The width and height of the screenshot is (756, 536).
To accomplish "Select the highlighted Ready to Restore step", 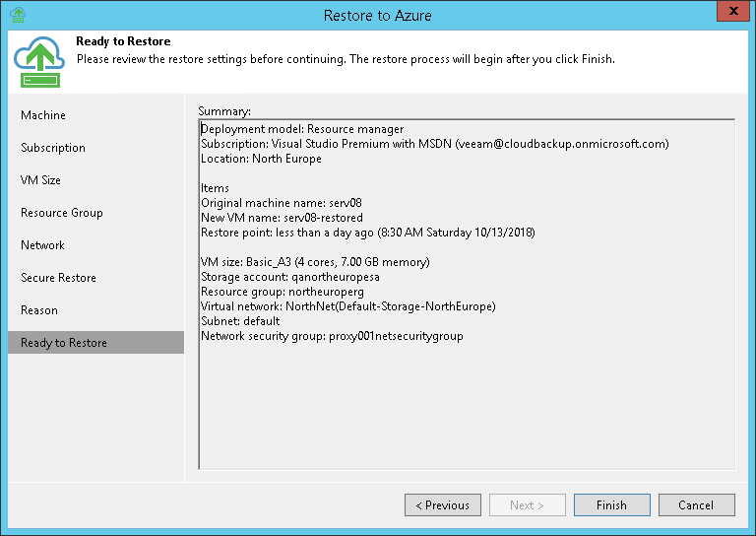I will [64, 343].
